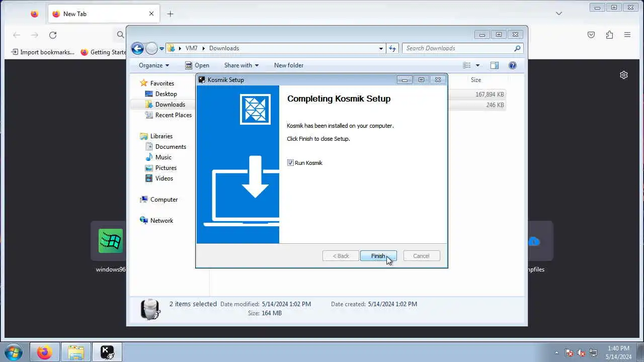Click the new tab settings gear
This screenshot has width=644, height=362.
click(624, 75)
